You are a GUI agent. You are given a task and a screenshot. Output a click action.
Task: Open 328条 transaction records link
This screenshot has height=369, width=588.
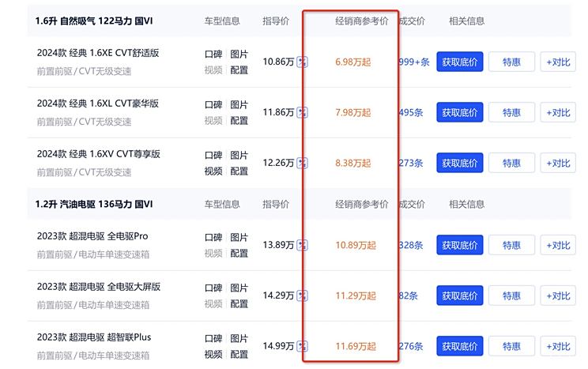(x=411, y=245)
